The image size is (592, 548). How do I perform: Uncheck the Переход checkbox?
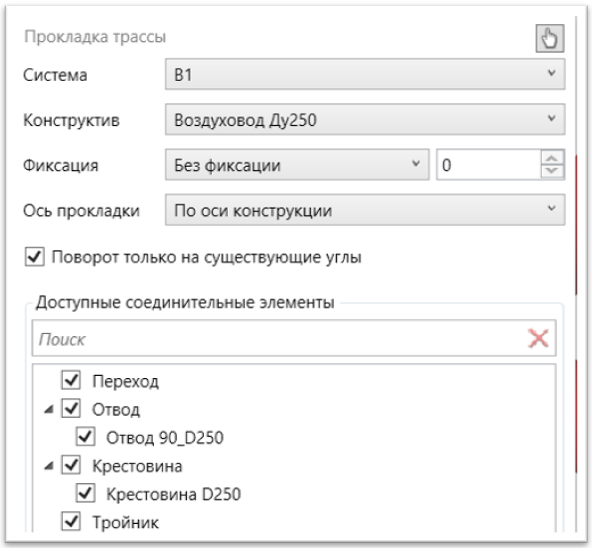71,380
